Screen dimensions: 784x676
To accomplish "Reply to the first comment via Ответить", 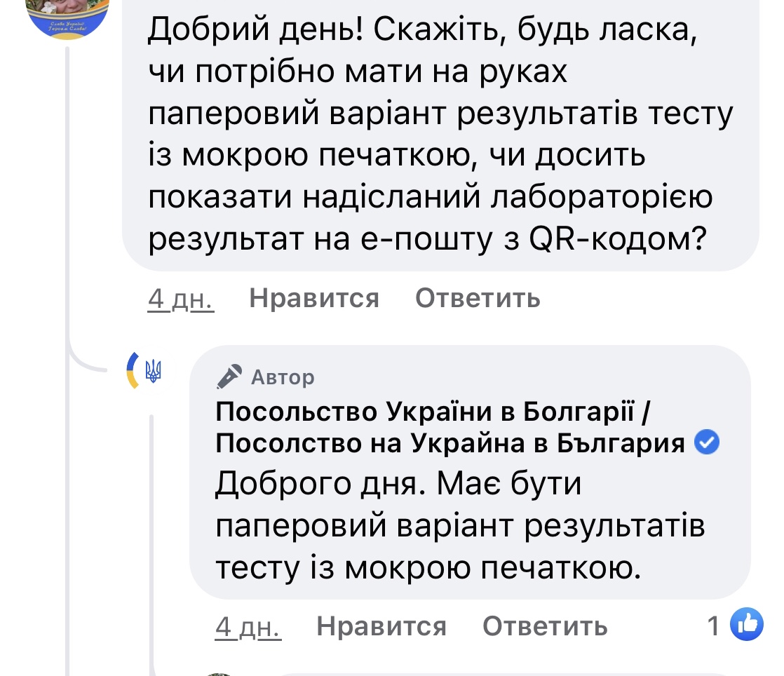I will pos(478,299).
